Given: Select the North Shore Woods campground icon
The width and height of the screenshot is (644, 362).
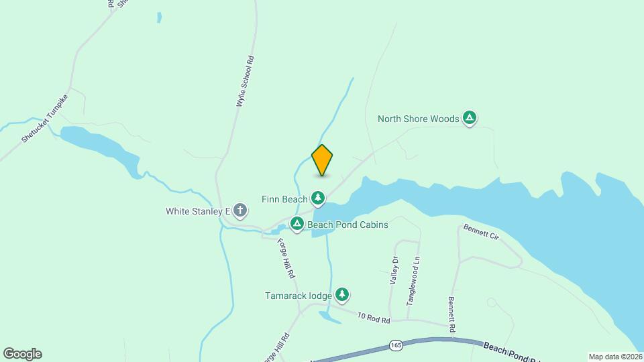Looking at the screenshot, I should click(470, 118).
